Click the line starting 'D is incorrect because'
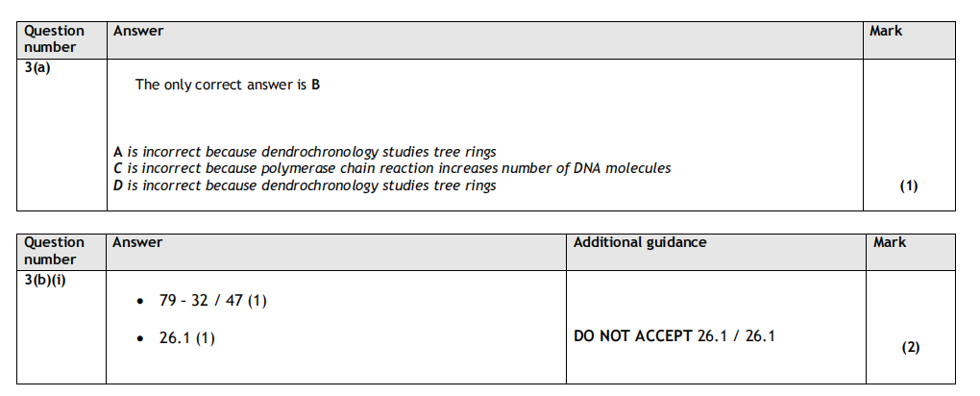This screenshot has width=980, height=396. click(x=304, y=185)
